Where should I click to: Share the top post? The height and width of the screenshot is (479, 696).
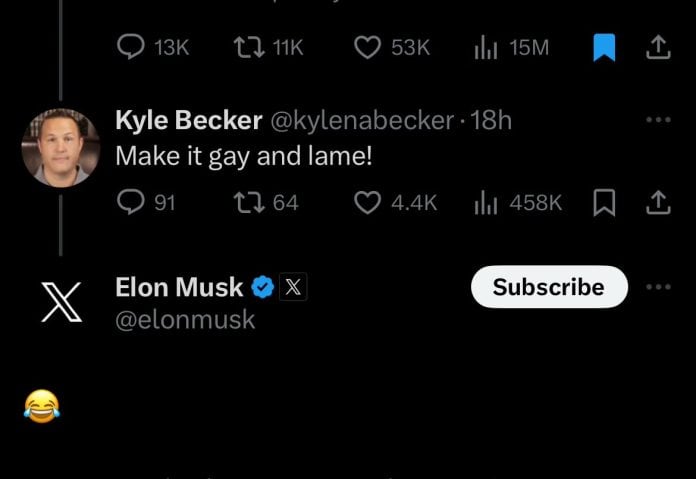[657, 47]
